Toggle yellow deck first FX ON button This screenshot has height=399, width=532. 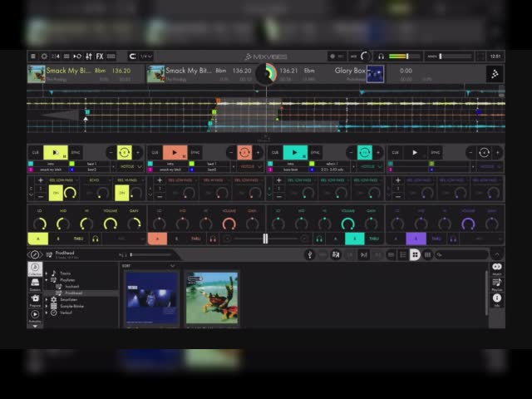pos(56,193)
